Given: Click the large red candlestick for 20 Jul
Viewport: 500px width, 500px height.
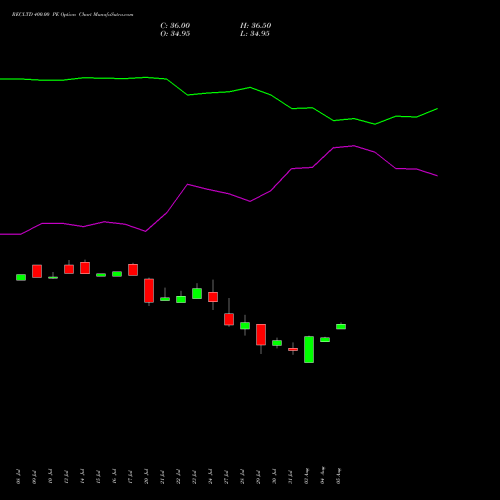Looking at the screenshot, I should pos(149,291).
